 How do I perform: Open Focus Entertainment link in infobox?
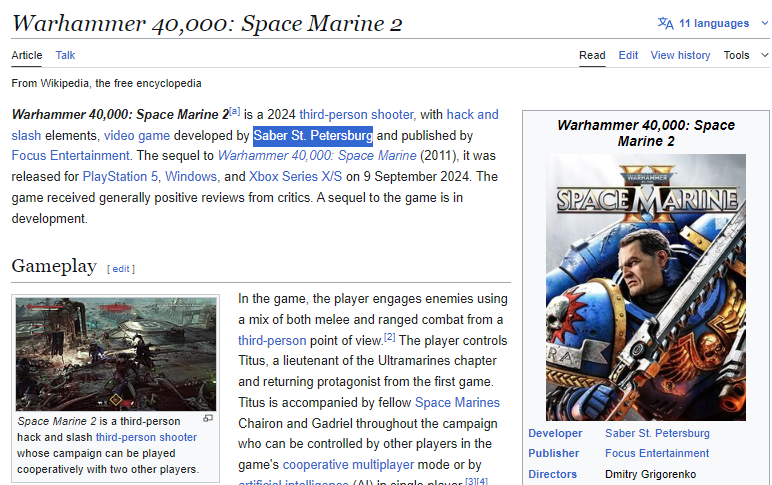point(657,453)
